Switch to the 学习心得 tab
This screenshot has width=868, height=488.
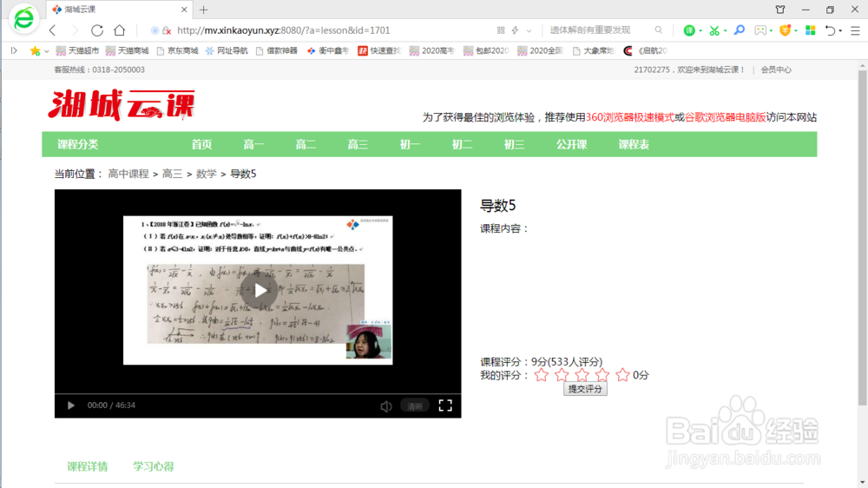(x=154, y=466)
